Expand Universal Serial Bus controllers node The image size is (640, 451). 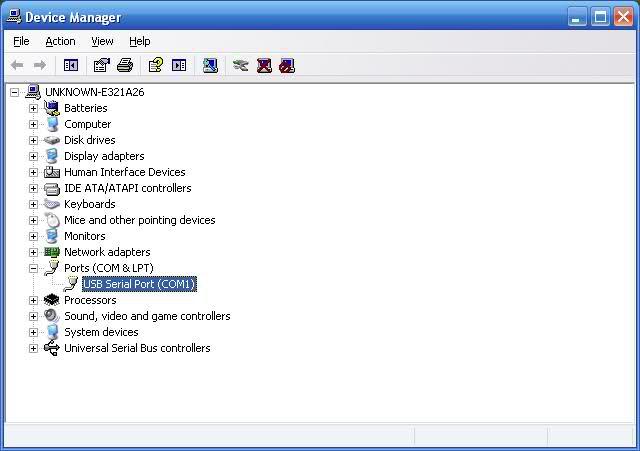pyautogui.click(x=33, y=348)
